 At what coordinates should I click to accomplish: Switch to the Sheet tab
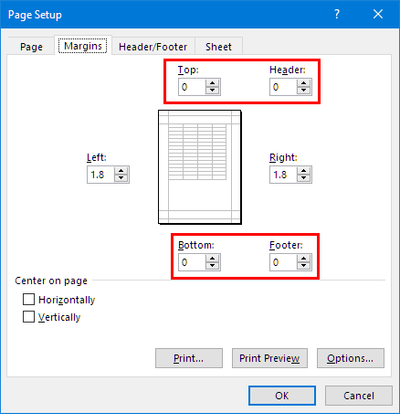pos(218,47)
